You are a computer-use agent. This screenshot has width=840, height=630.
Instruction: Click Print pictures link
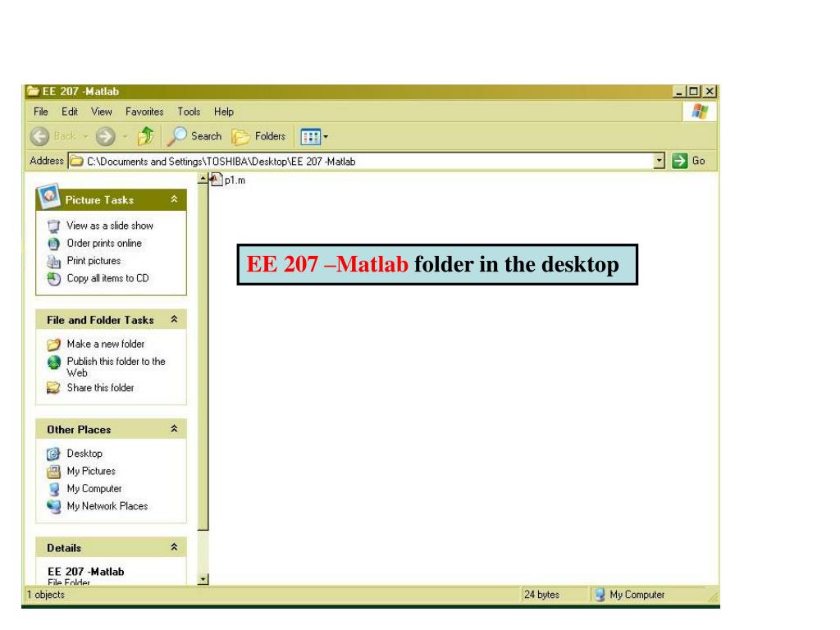[x=94, y=260]
